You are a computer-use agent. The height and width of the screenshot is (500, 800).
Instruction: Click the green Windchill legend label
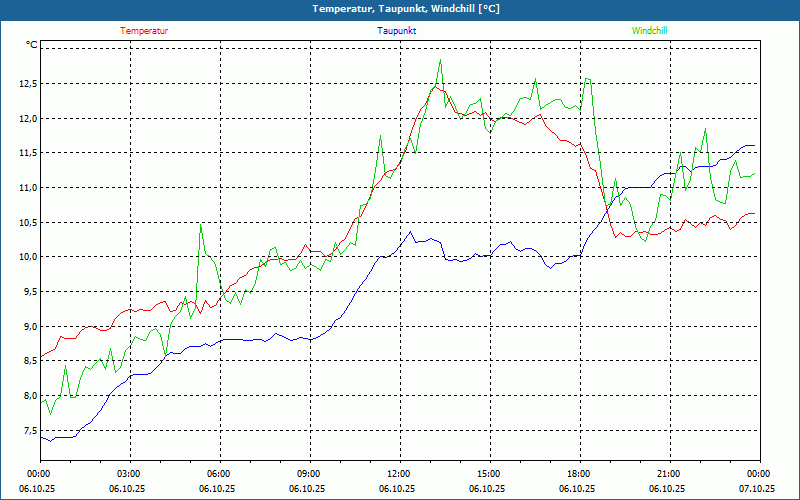[x=650, y=30]
